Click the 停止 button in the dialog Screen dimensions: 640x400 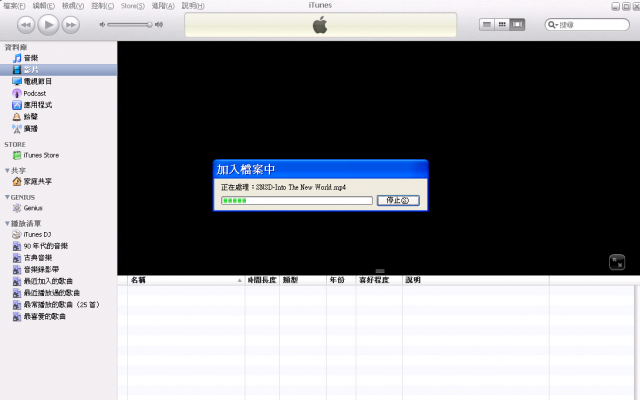click(398, 200)
